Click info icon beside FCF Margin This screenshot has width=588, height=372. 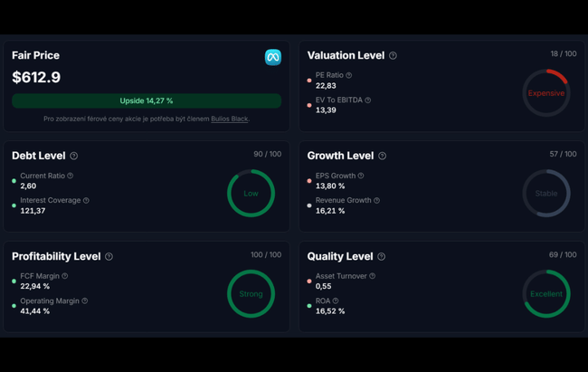(65, 276)
